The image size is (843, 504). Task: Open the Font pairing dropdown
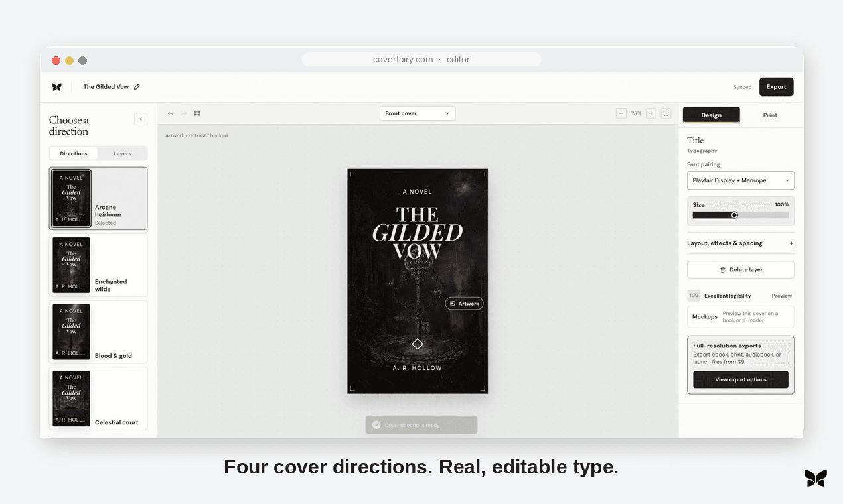pos(741,180)
